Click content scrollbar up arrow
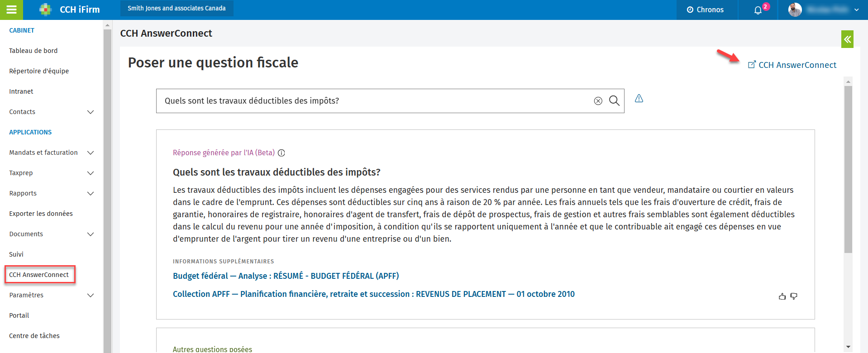 coord(848,81)
